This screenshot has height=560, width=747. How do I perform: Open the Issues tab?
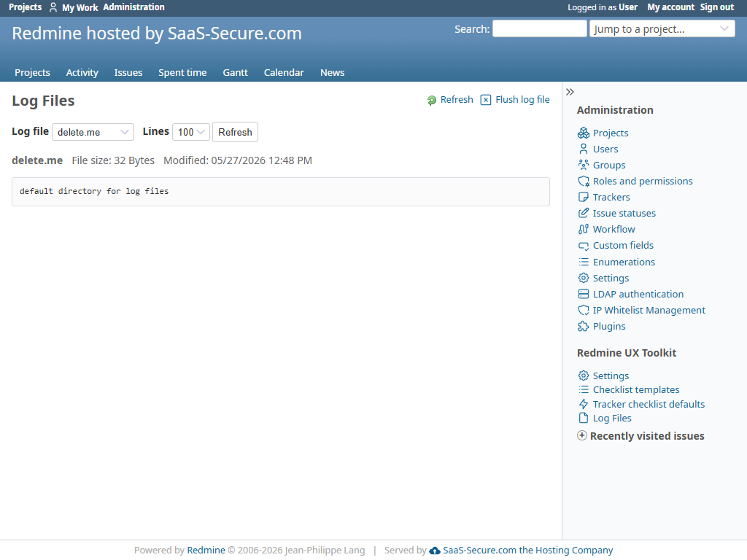click(128, 72)
